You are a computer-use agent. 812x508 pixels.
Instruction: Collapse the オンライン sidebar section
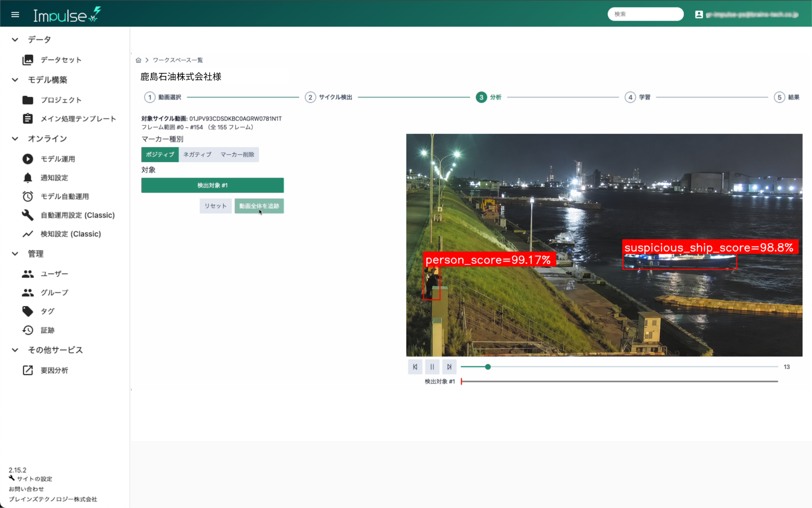15,139
